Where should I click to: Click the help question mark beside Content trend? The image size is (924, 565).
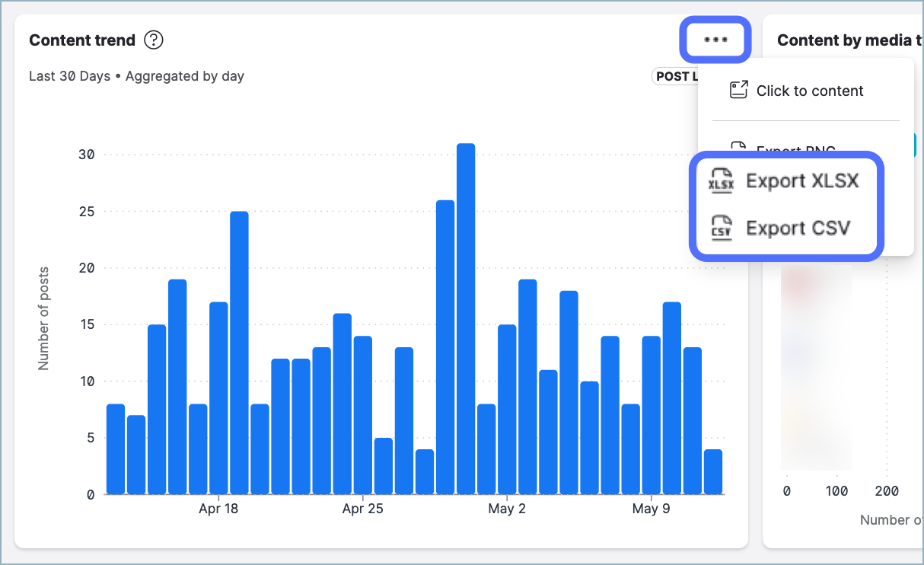coord(153,40)
